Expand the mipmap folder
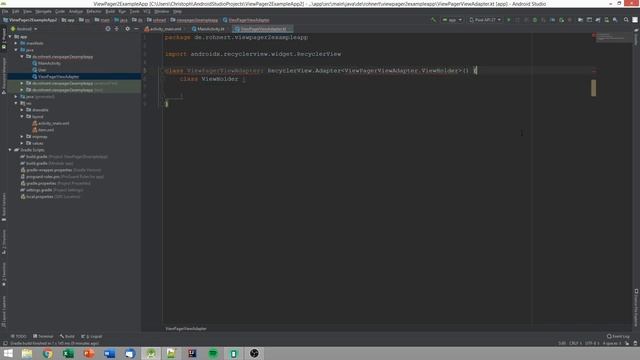The image size is (640, 360). [22, 136]
